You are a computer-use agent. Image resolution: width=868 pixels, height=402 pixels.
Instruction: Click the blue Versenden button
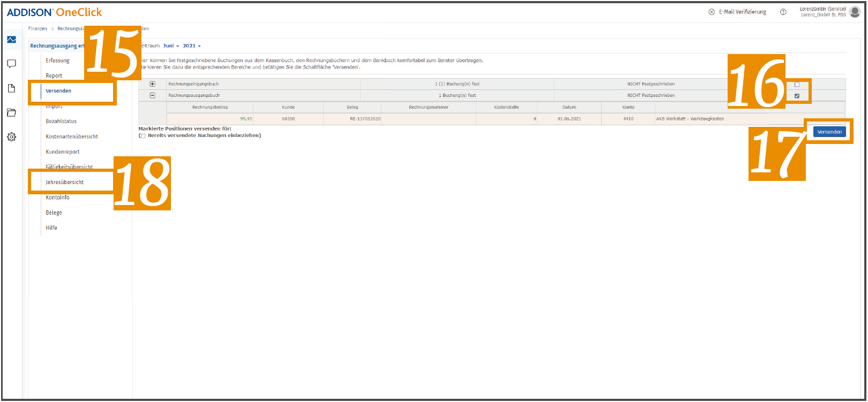(829, 132)
